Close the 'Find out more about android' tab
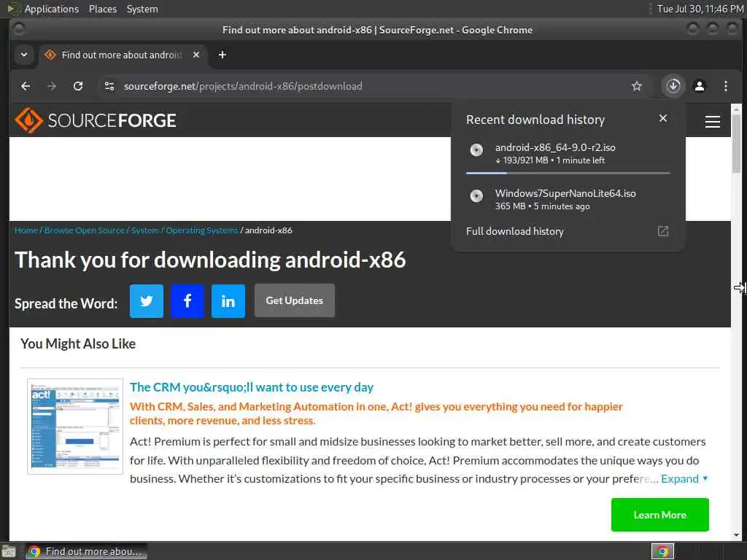Image resolution: width=747 pixels, height=560 pixels. tap(196, 55)
